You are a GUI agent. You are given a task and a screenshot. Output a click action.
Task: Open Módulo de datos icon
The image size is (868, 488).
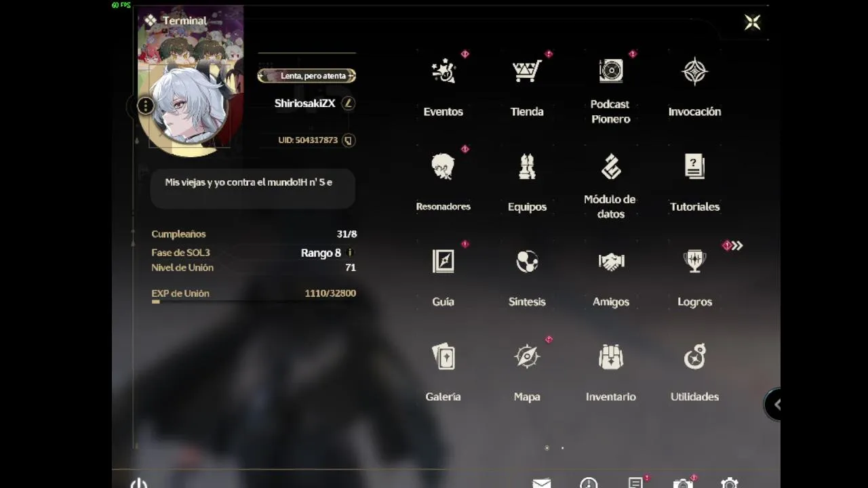pyautogui.click(x=611, y=166)
